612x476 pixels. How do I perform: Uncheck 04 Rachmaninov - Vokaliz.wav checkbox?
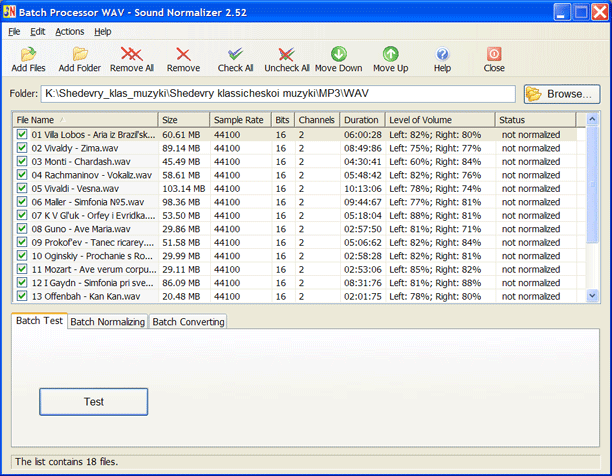(x=22, y=175)
